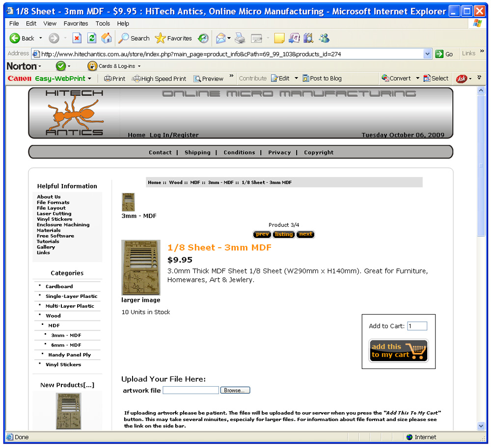Open the 6mm - MDF category
491x448 pixels.
(x=66, y=345)
